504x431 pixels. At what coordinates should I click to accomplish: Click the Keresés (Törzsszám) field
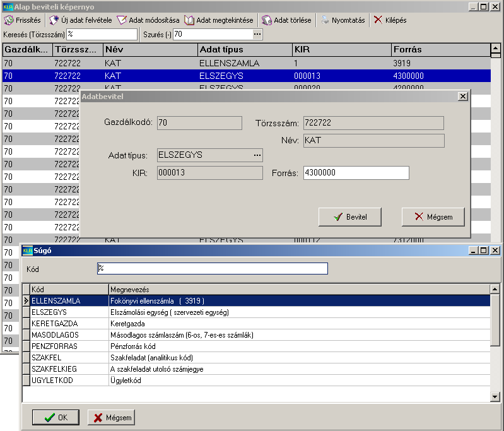pyautogui.click(x=102, y=34)
